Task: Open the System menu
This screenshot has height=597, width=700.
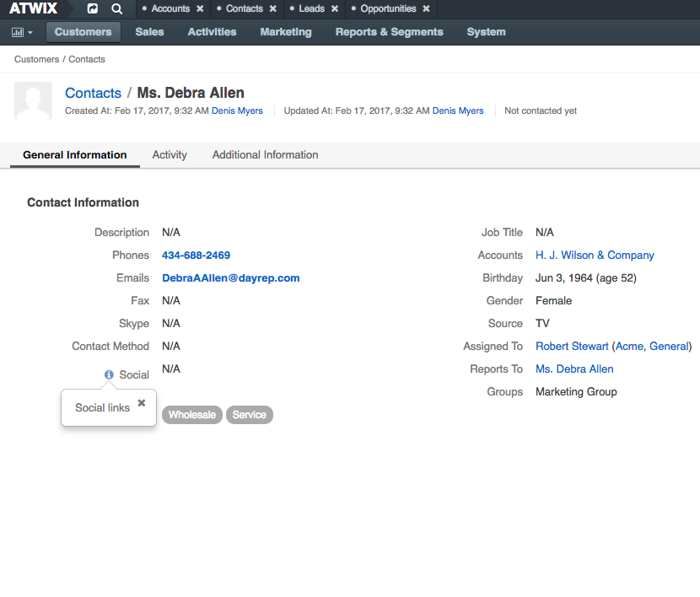Action: point(486,32)
